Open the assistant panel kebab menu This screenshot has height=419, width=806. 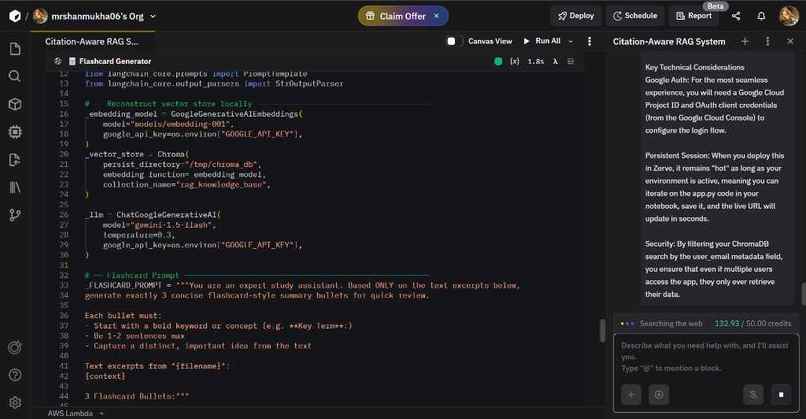coord(767,42)
